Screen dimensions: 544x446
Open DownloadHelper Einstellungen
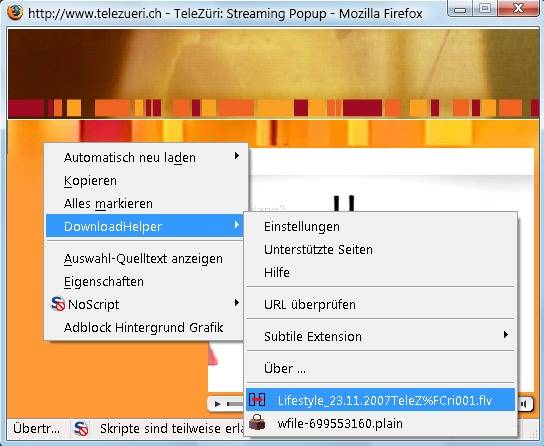coord(380,226)
